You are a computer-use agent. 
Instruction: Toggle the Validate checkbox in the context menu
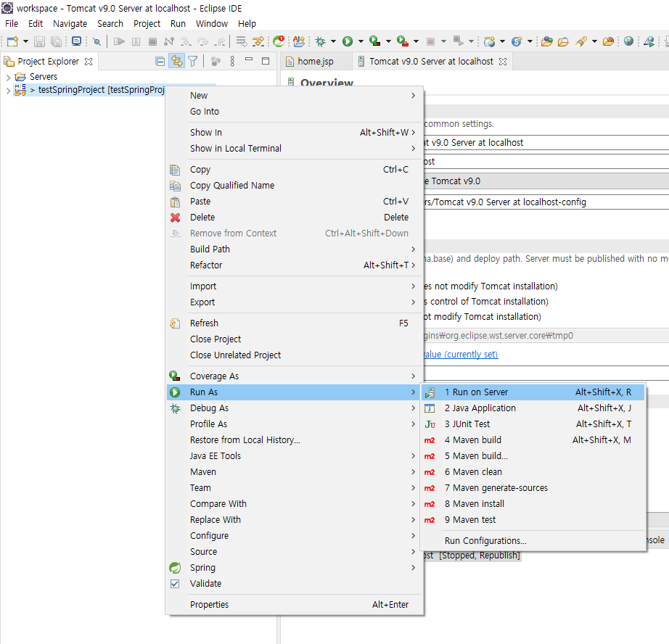coord(175,583)
